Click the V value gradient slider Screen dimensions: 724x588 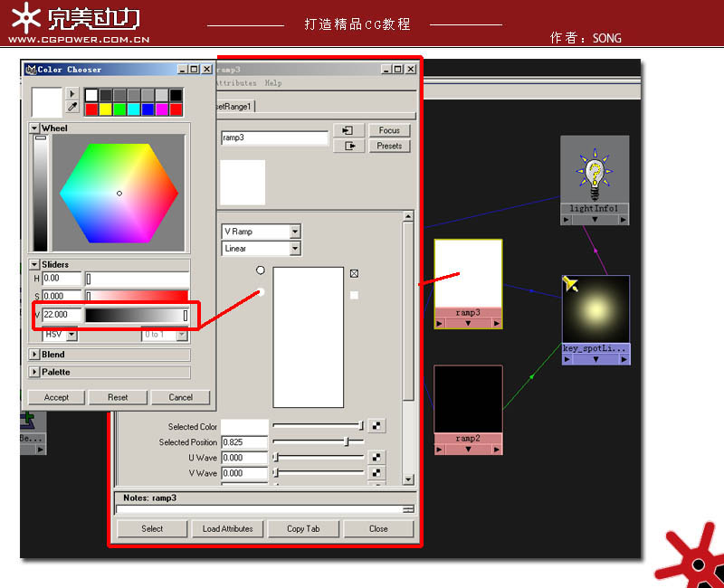[137, 315]
